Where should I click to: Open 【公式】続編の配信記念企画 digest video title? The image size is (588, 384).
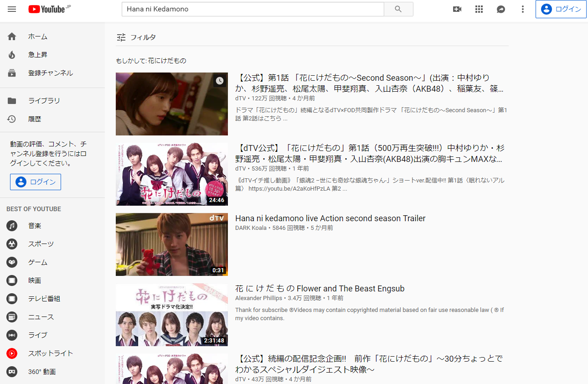(369, 364)
